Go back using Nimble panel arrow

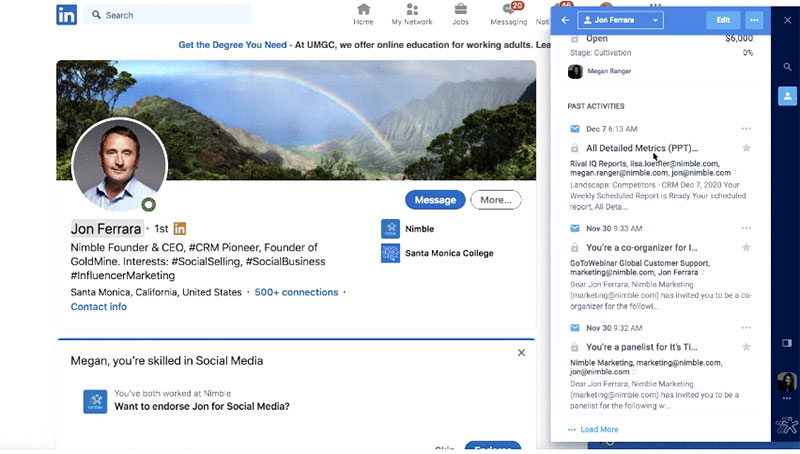pyautogui.click(x=565, y=20)
